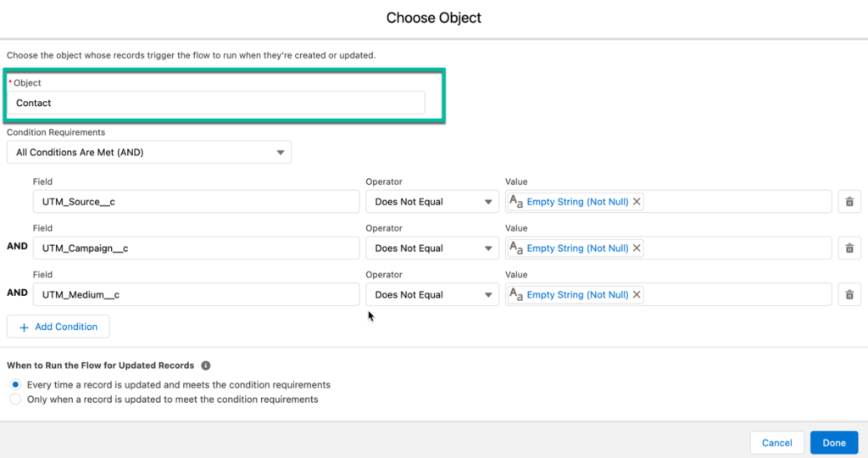Open Operator dropdown for UTM_Campaign__c
The height and width of the screenshot is (458, 868).
[431, 249]
